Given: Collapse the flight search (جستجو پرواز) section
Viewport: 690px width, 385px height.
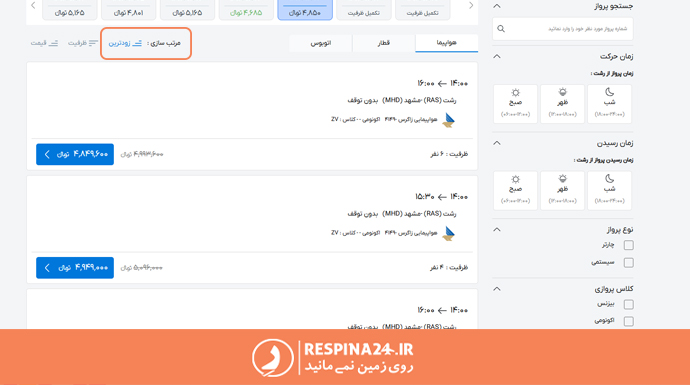Looking at the screenshot, I should click(x=497, y=6).
